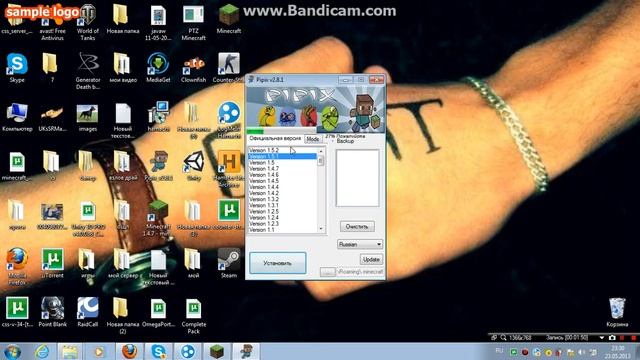Click the Установить install button
This screenshot has height=360, width=640.
pos(278,263)
